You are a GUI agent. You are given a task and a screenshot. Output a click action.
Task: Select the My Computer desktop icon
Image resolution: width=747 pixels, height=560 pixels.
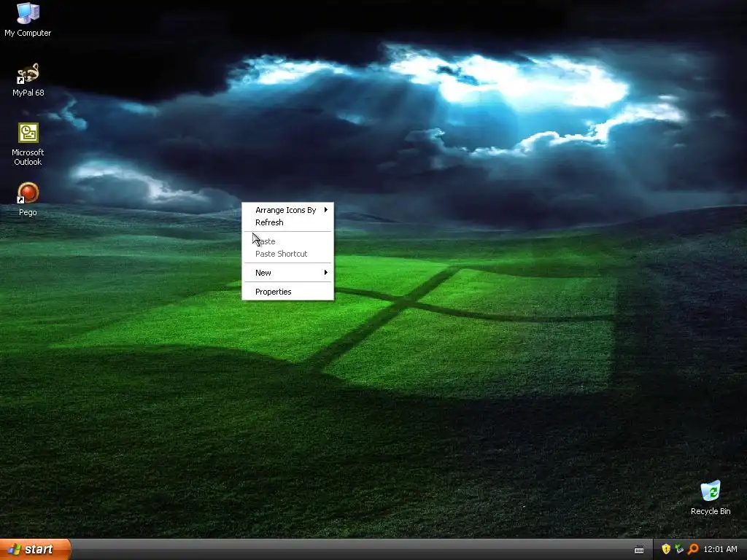click(x=28, y=19)
